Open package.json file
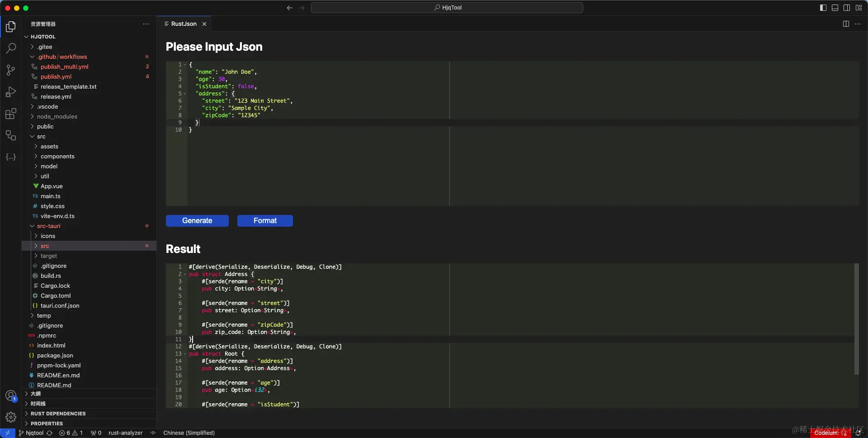Screen dimensions: 868x438 coord(89,355)
